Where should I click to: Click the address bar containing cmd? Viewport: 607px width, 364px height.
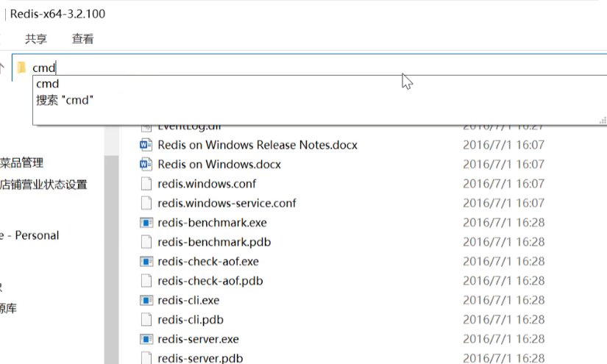[x=310, y=68]
